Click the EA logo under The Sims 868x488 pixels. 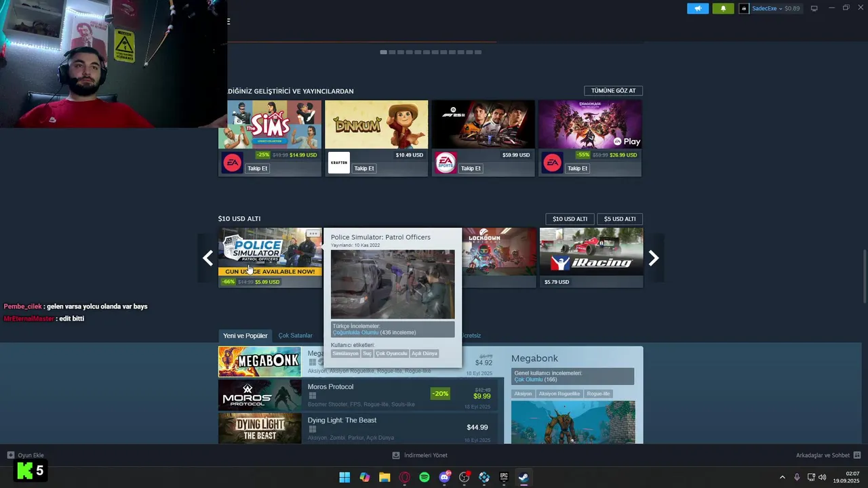[232, 163]
